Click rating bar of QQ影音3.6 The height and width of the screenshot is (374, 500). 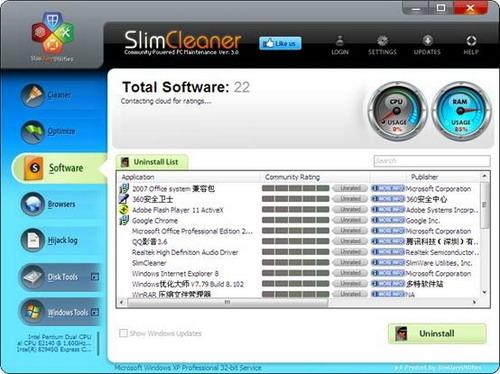coord(296,241)
